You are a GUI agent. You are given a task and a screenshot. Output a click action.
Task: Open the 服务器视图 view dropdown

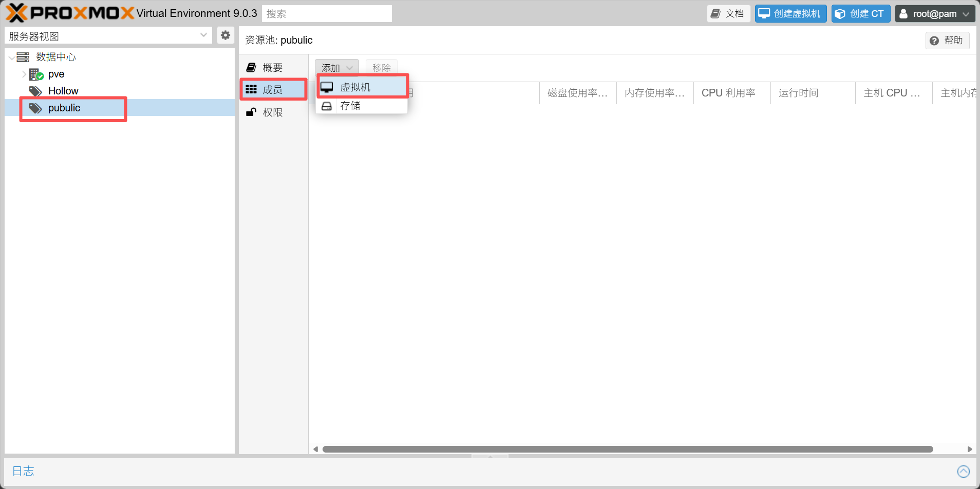108,36
